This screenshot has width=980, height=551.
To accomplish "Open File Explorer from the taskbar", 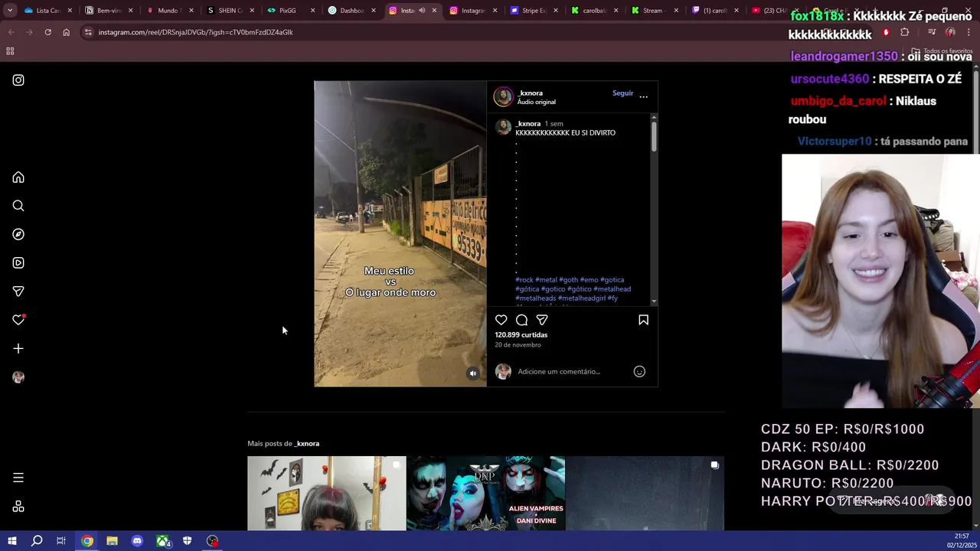I will [112, 541].
